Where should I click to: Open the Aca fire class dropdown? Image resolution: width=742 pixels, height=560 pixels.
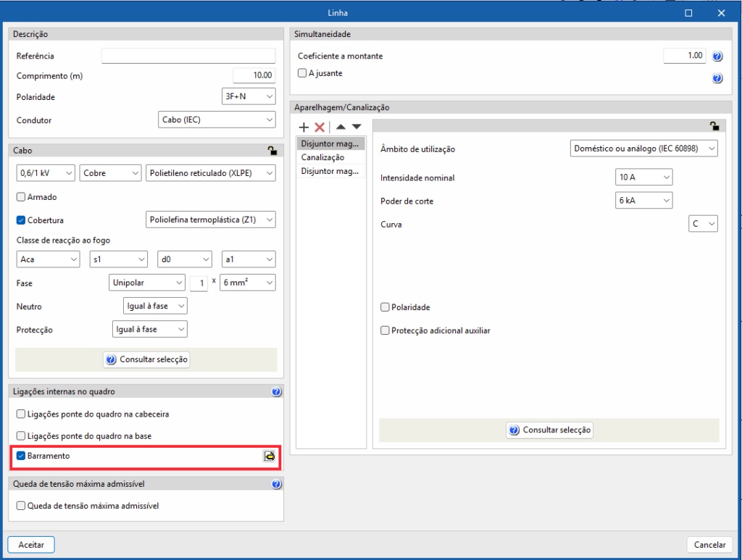[x=48, y=259]
